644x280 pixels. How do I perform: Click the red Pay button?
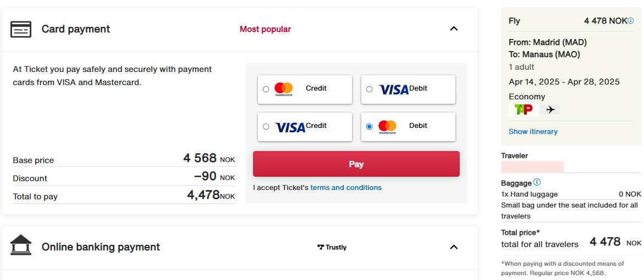pos(356,164)
